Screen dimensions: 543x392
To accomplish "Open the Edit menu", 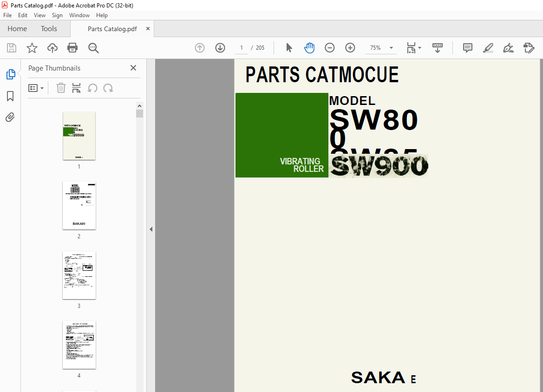I will 23,15.
